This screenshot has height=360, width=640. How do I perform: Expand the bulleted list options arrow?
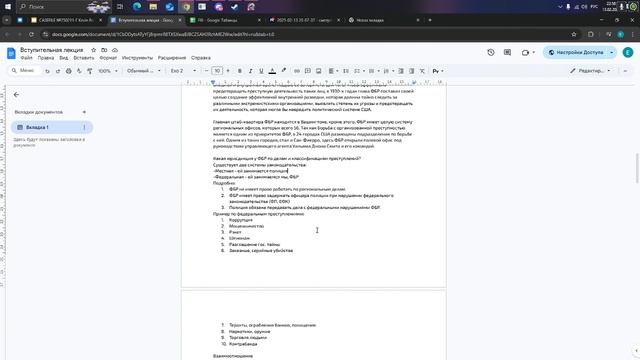(x=378, y=71)
